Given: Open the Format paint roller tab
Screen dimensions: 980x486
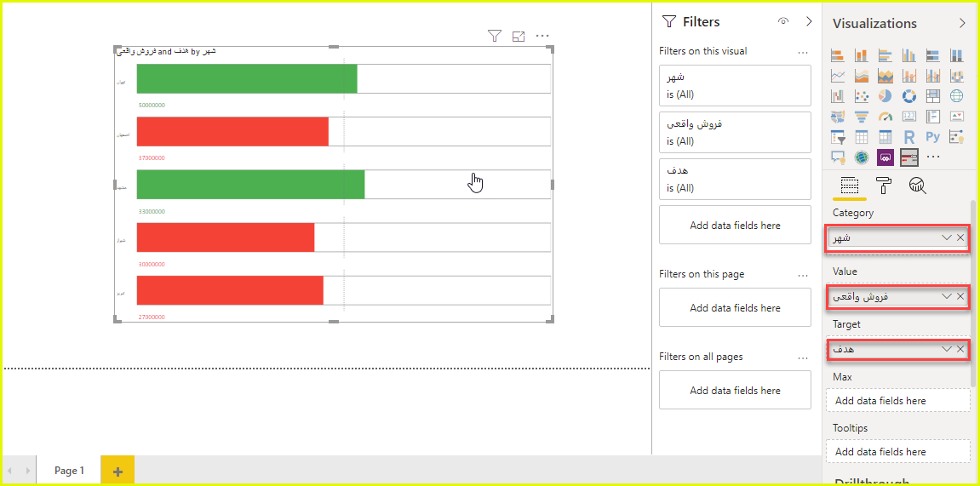Looking at the screenshot, I should point(884,185).
